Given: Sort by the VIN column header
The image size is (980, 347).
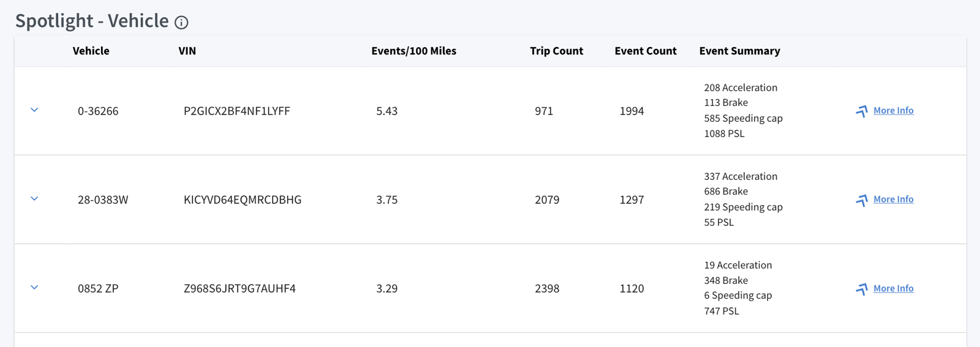Looking at the screenshot, I should click(187, 51).
